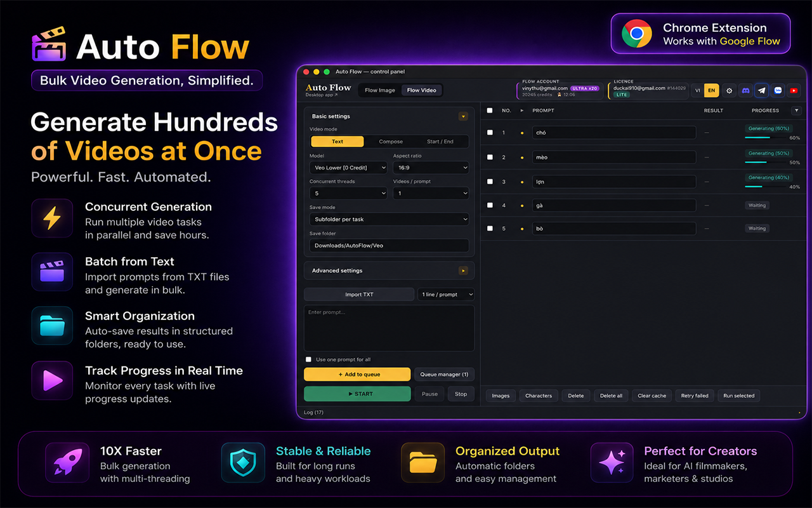Click the filter icon beside PROGRESS
Screen dimensions: 812x508
pos(797,110)
